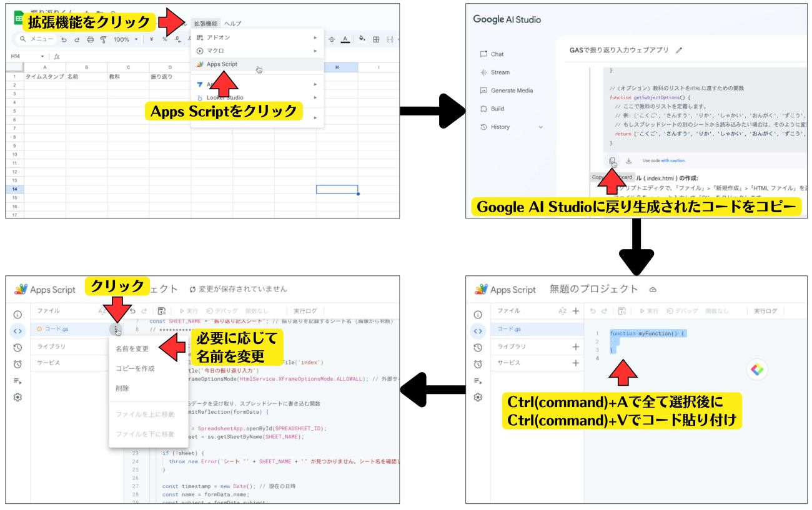The image size is (812, 510).
Task: Select the cell containing 教科
Action: pos(128,76)
